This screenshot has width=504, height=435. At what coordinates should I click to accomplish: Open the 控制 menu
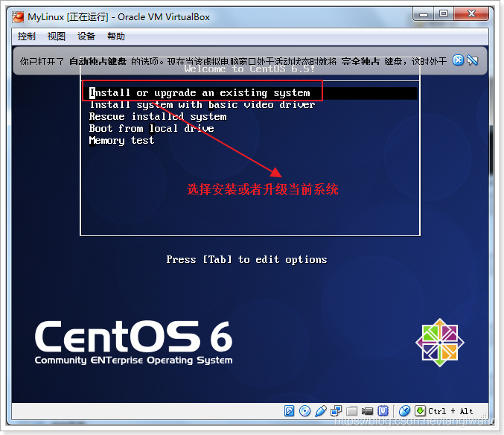pos(26,36)
